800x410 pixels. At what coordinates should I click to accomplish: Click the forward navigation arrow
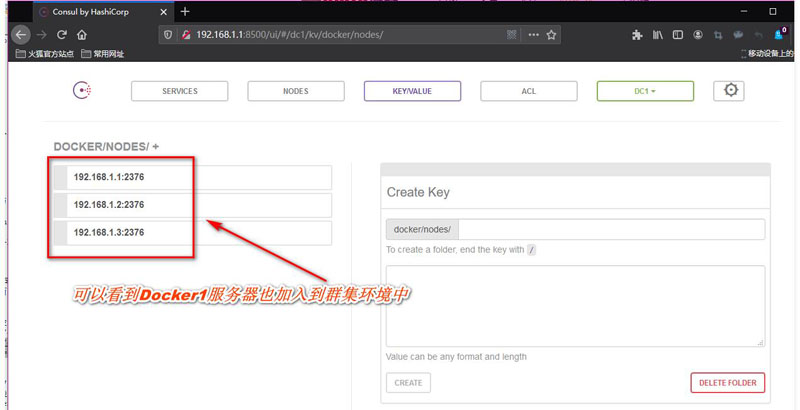[x=42, y=35]
